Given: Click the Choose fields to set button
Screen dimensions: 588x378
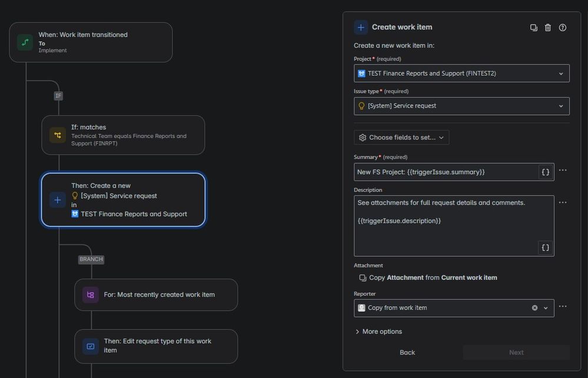Looking at the screenshot, I should [x=401, y=137].
